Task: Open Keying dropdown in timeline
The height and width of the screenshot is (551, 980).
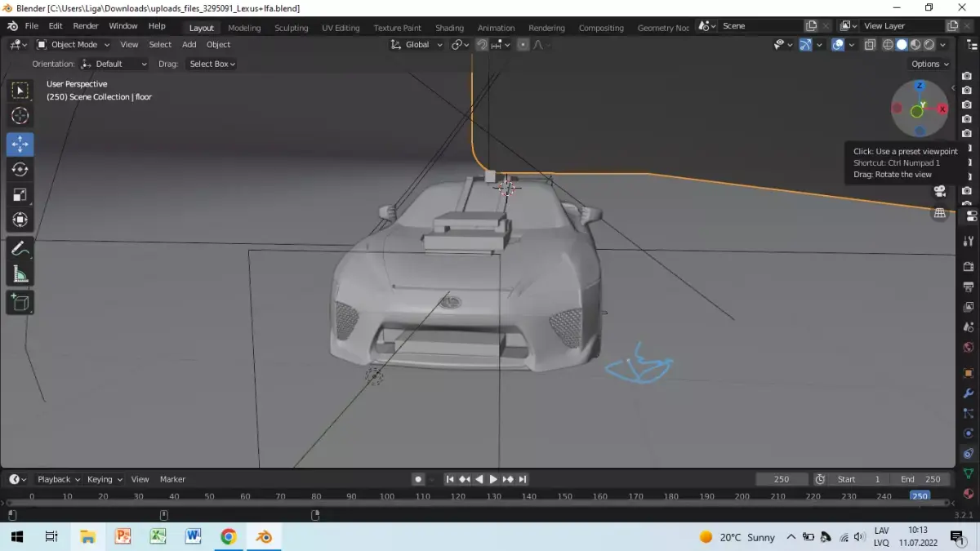Action: [105, 479]
